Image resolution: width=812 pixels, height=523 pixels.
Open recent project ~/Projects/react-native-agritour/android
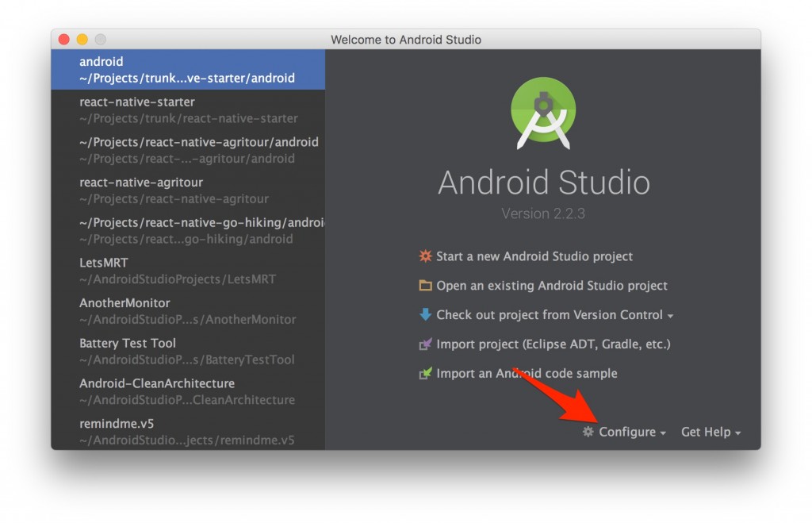coord(188,150)
